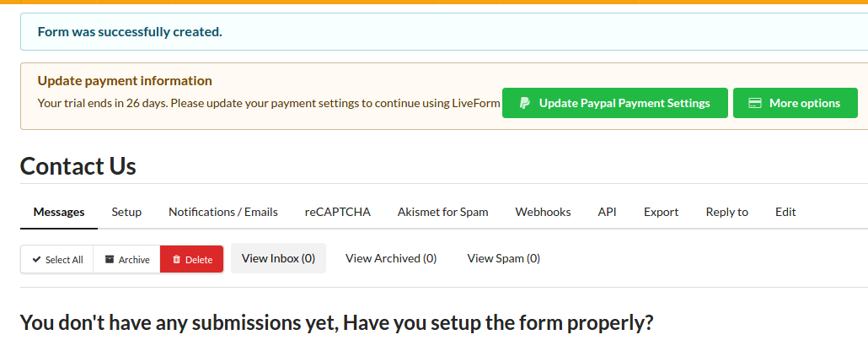Click the Messages tab

pos(59,212)
